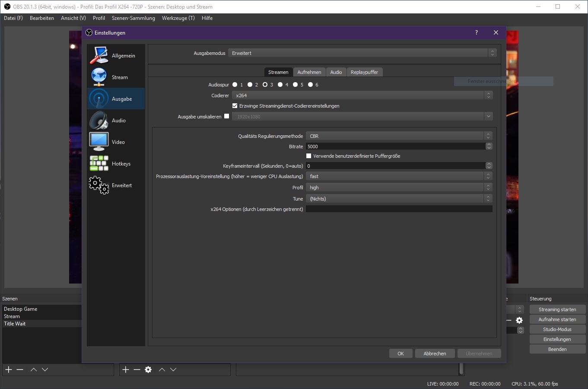Open the Werkzeuge (T) menu
This screenshot has height=389, width=588.
178,18
